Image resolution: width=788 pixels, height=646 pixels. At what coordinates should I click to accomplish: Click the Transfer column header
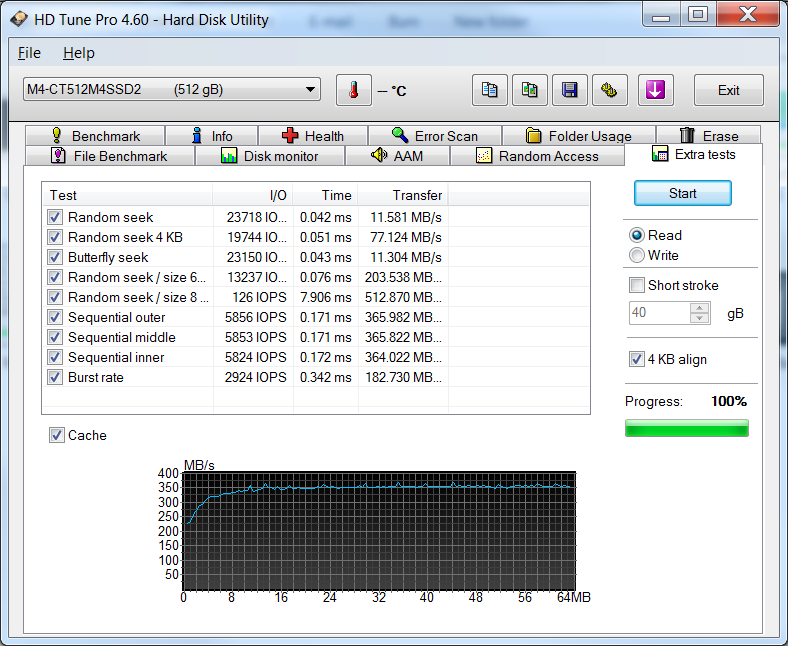[402, 195]
